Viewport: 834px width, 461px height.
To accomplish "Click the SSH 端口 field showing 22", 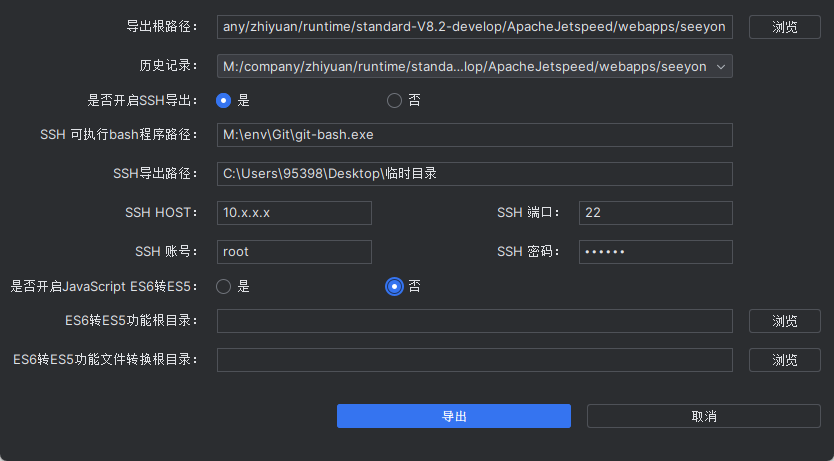I will point(655,213).
